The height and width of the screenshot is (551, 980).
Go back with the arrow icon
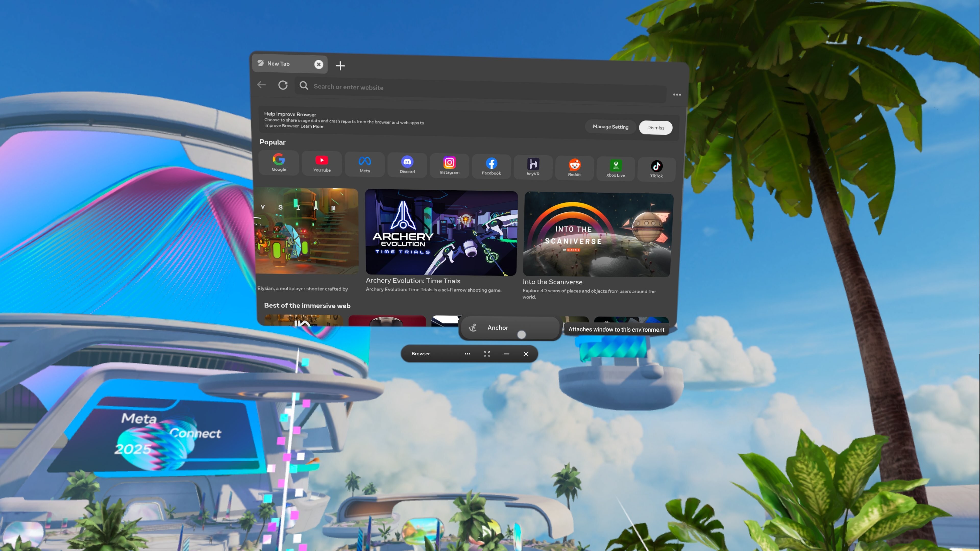click(261, 85)
